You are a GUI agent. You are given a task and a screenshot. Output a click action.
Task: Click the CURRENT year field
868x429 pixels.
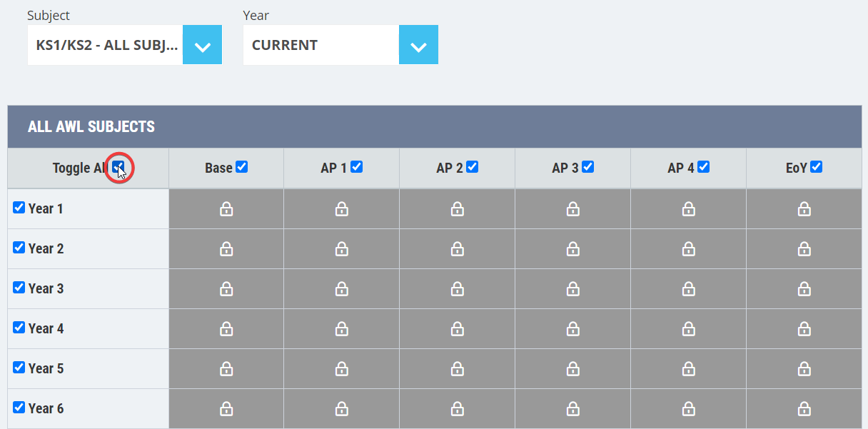321,45
